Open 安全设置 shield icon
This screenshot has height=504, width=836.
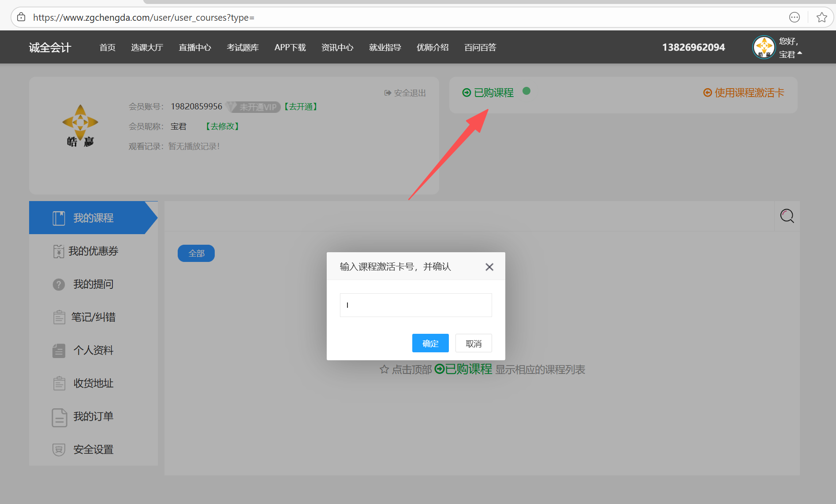point(59,450)
